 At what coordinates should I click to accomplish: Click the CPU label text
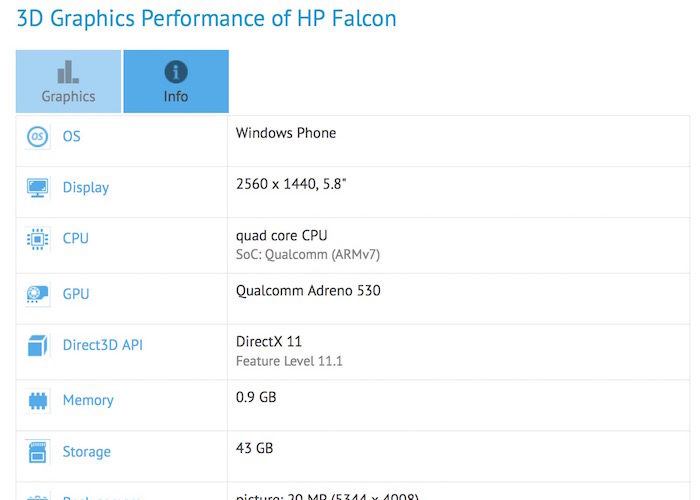(x=75, y=239)
